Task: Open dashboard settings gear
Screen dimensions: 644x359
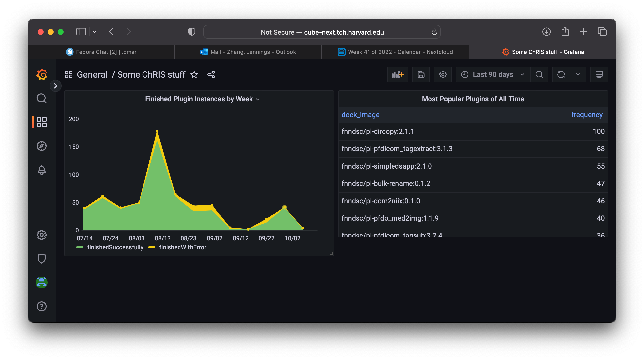Action: (x=443, y=74)
